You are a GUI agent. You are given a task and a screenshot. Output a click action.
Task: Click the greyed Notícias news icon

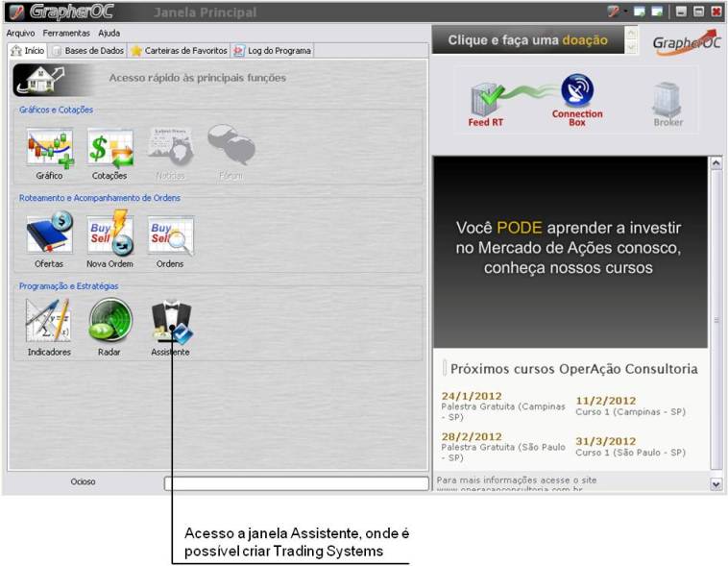[x=170, y=148]
